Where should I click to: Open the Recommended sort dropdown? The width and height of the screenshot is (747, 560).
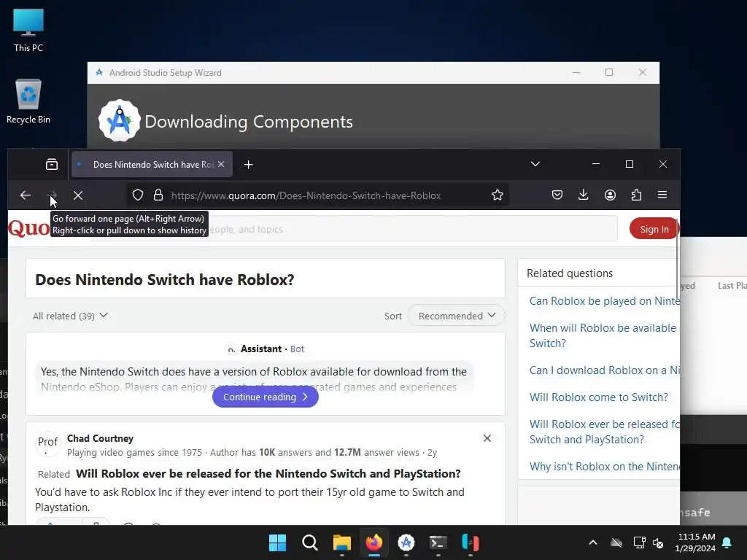(457, 316)
